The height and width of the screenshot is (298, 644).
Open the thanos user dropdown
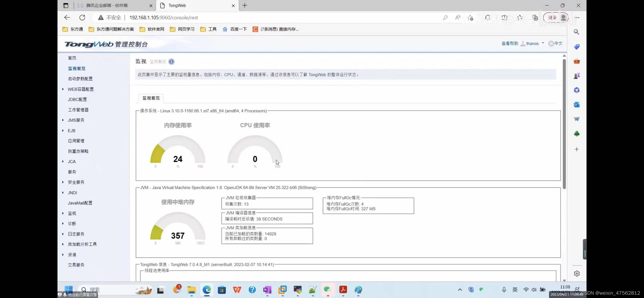532,44
